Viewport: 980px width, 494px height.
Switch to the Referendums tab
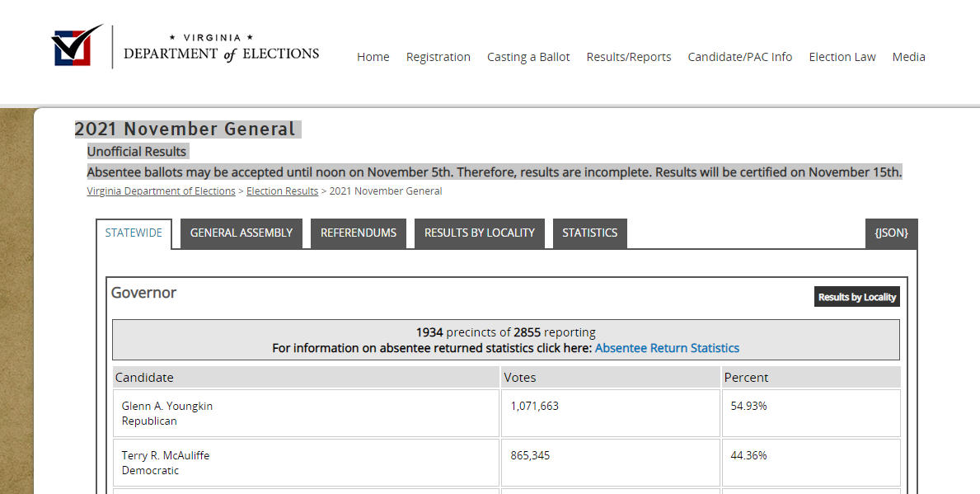pos(359,233)
